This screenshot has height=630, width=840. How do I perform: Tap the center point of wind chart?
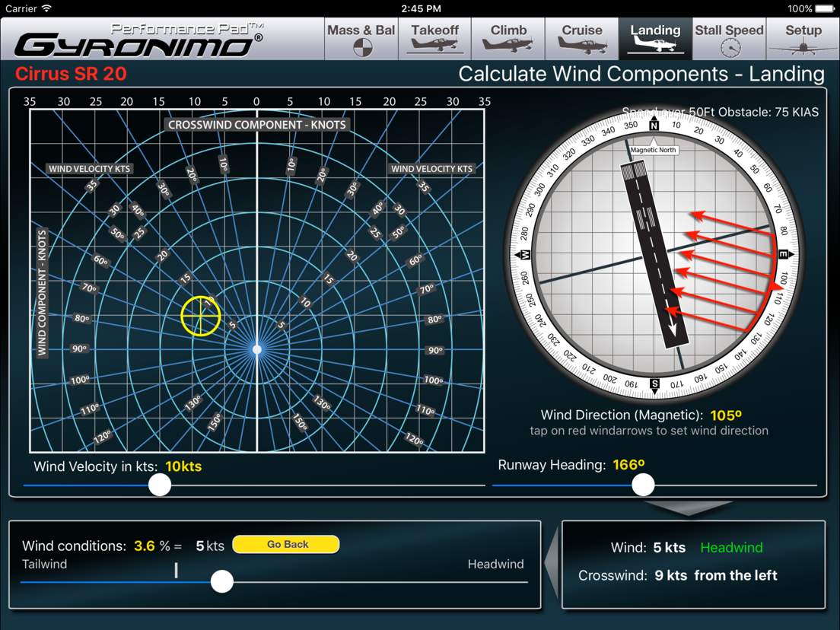coord(257,349)
